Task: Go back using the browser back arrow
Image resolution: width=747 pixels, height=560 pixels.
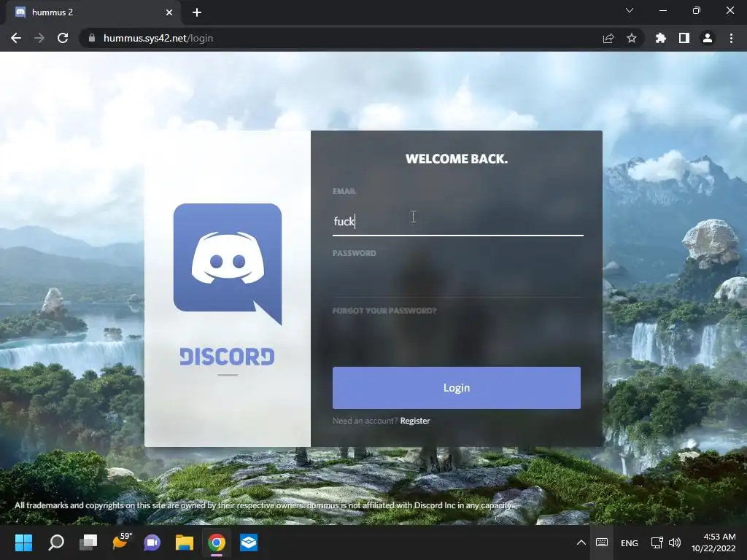Action: [16, 38]
